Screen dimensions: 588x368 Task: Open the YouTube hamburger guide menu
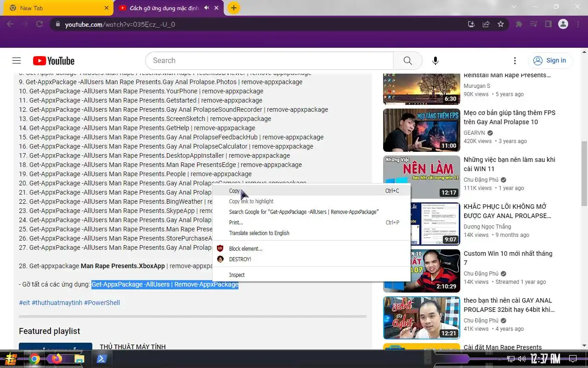17,61
